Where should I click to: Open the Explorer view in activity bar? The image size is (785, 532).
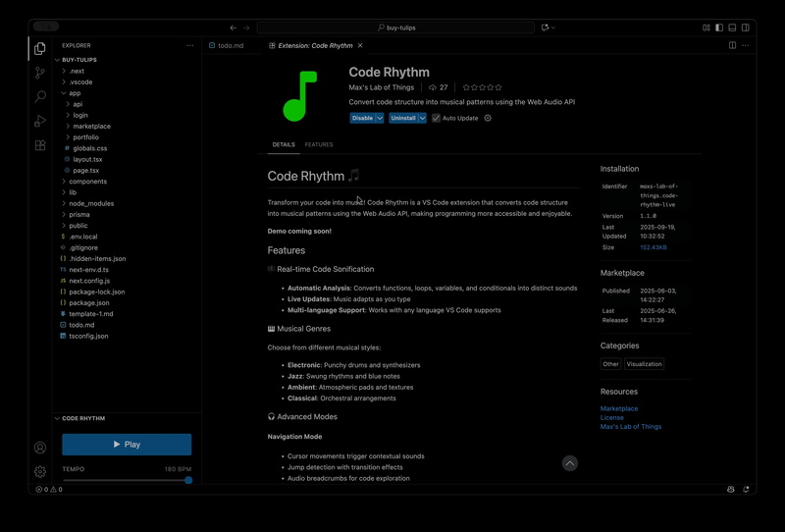tap(40, 48)
